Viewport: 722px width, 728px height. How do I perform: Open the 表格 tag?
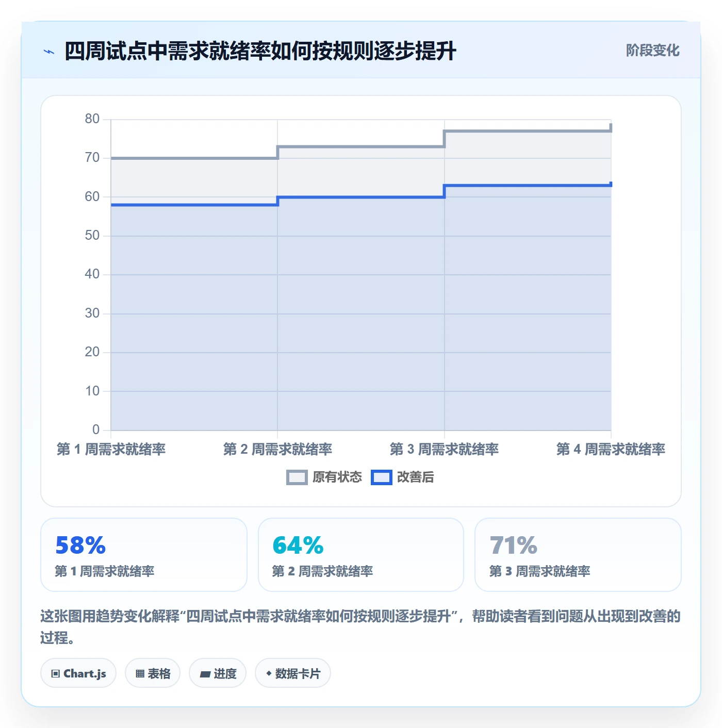153,673
